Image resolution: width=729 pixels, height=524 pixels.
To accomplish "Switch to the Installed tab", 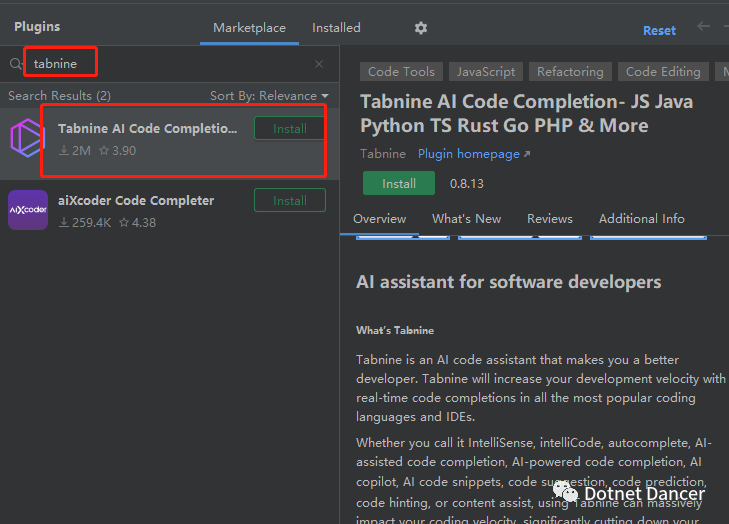I will 336,28.
